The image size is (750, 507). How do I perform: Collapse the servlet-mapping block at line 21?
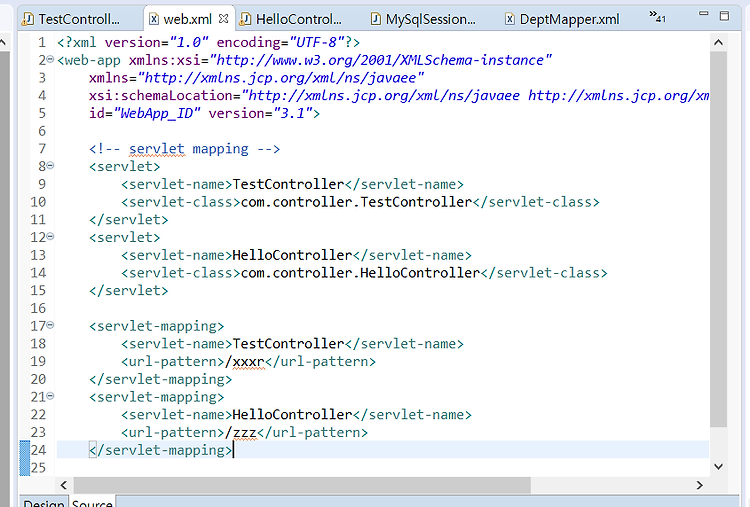point(50,396)
